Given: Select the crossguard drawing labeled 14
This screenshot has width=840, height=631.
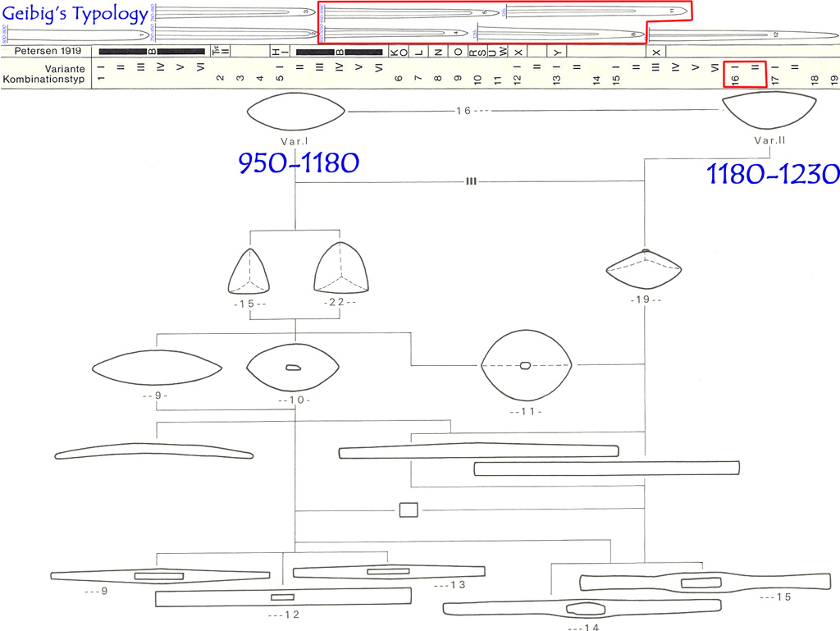Looking at the screenshot, I should tap(582, 608).
